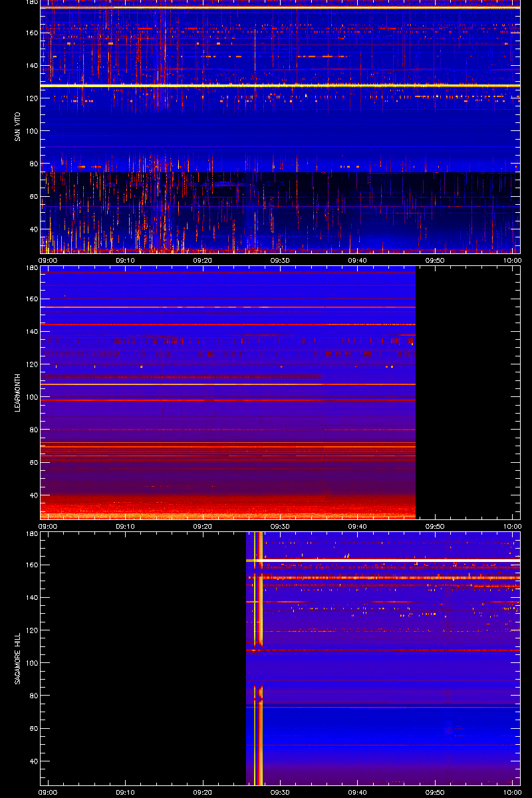Select the 120 frequency tick on Learmonth axis
This screenshot has width=532, height=798.
click(x=31, y=364)
